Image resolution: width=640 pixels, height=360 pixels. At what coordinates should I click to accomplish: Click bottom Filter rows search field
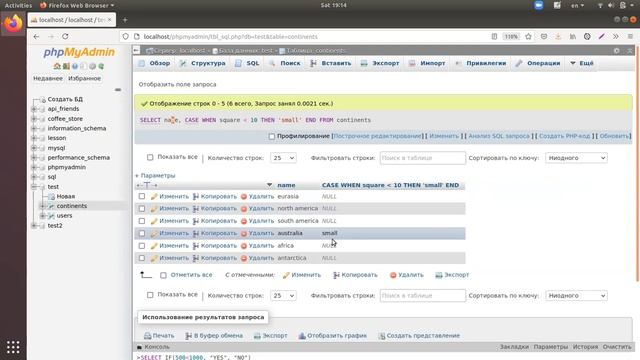[x=422, y=296]
